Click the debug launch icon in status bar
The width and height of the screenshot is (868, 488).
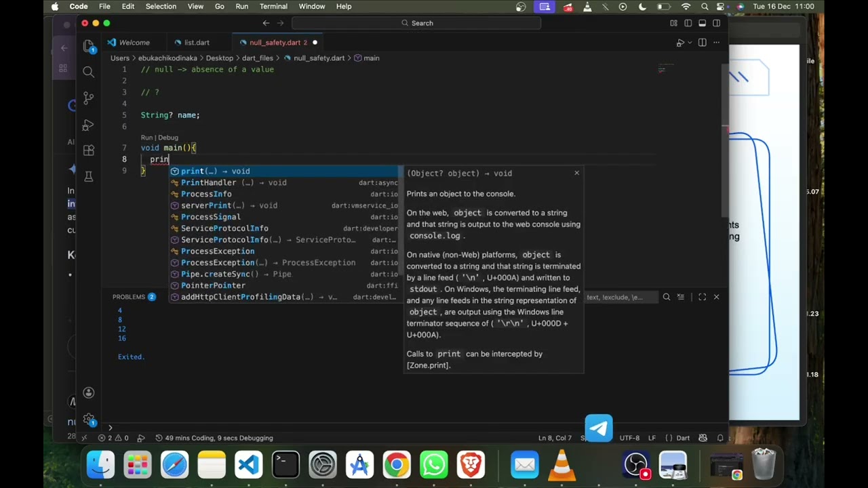142,438
